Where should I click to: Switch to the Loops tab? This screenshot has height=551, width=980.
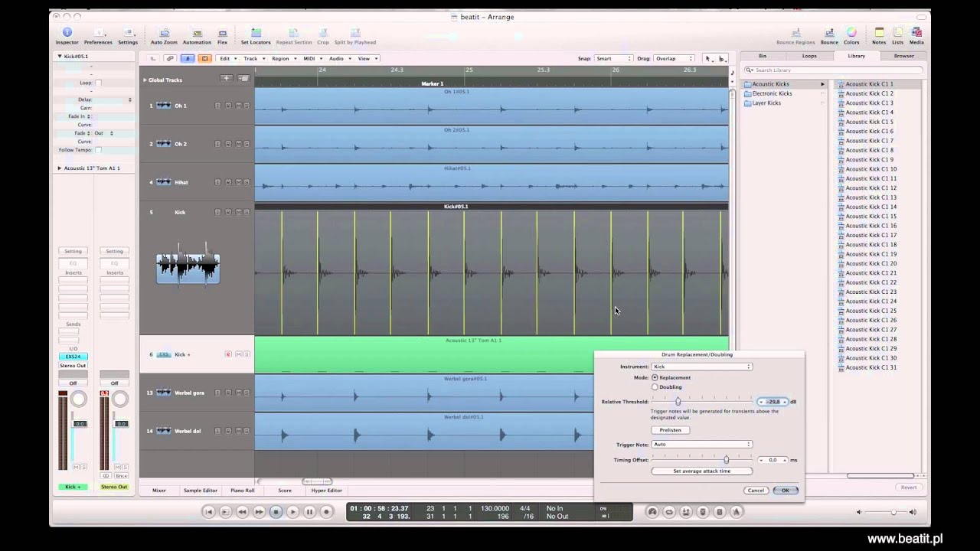[x=809, y=56]
